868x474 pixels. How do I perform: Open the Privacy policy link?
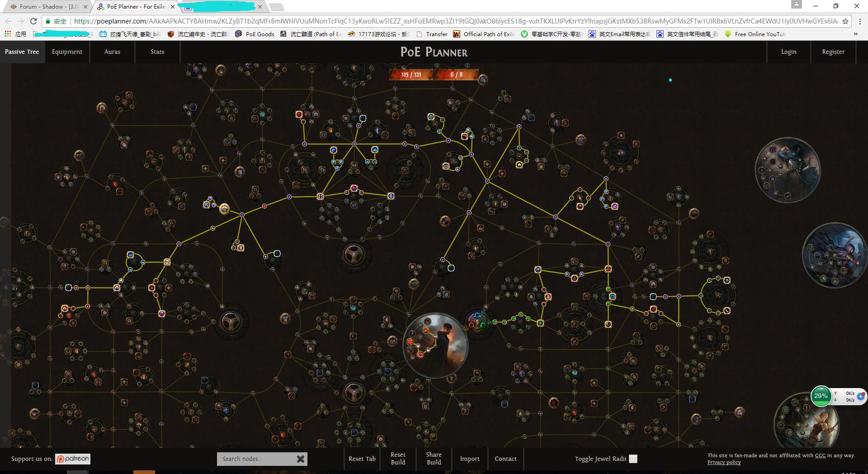point(724,462)
